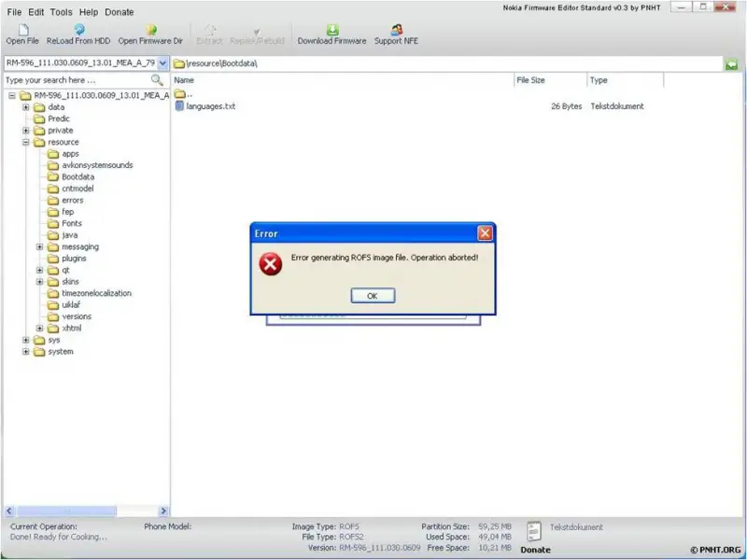
Task: Select the cntmodel tree item
Action: click(78, 189)
